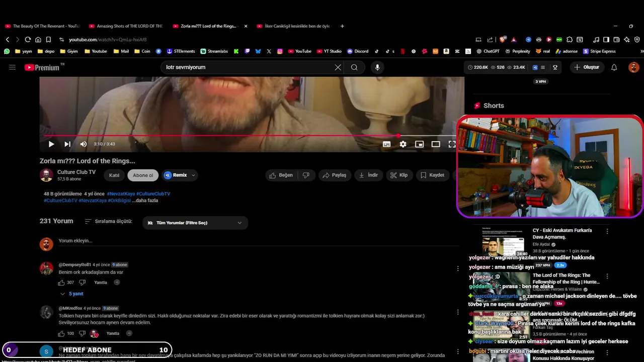Open the Perplexity bookmark
644x362 pixels.
(517, 51)
